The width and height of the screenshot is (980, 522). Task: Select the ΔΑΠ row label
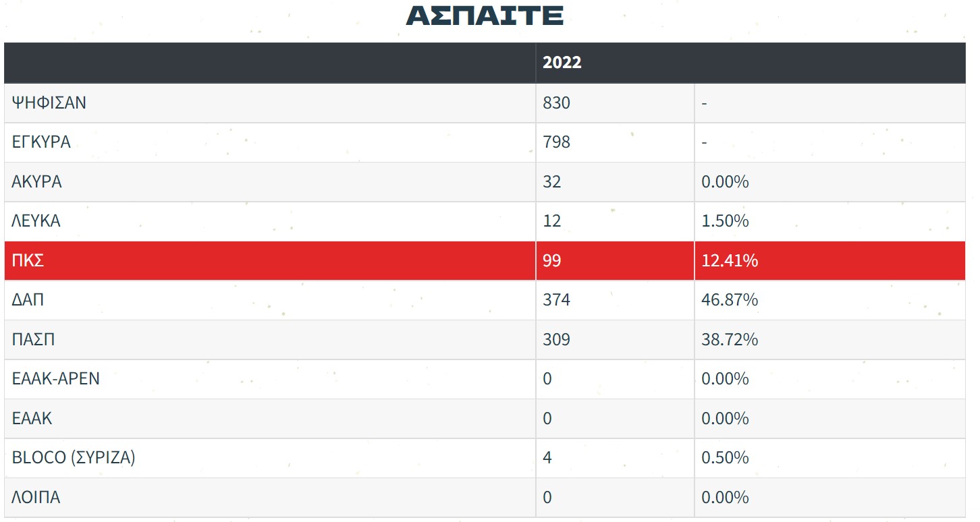click(28, 299)
